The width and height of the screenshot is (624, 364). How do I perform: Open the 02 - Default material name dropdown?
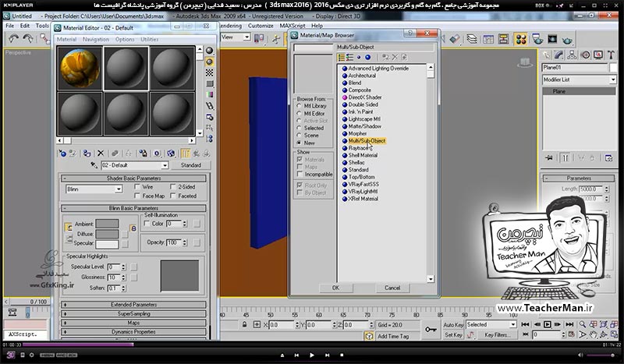(165, 165)
